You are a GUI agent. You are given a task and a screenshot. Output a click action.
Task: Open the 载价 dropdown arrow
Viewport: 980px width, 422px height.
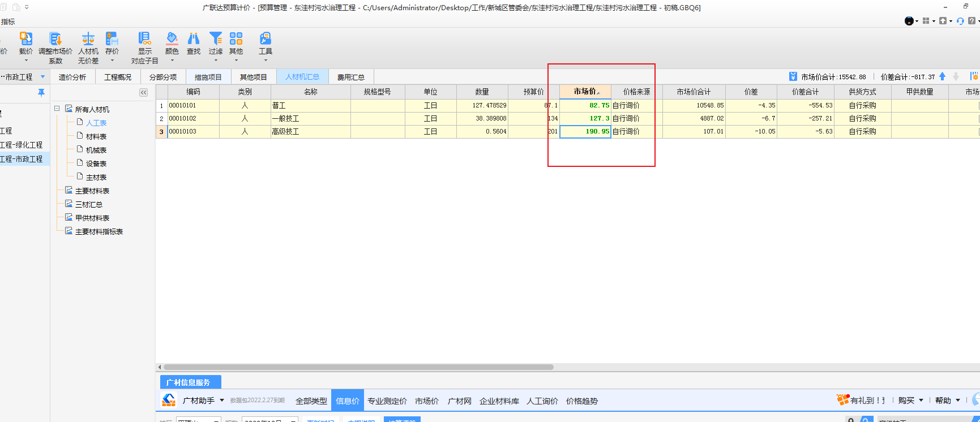coord(26,61)
